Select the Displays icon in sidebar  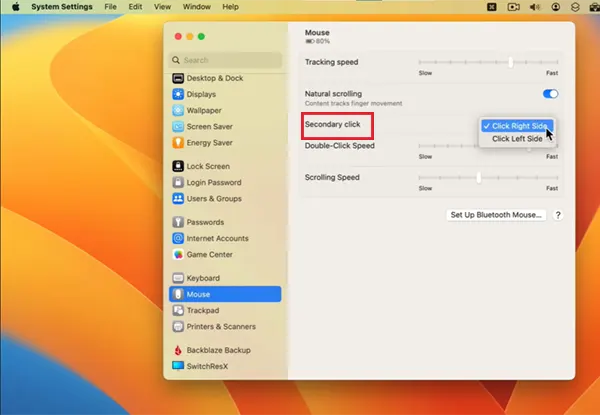click(178, 94)
